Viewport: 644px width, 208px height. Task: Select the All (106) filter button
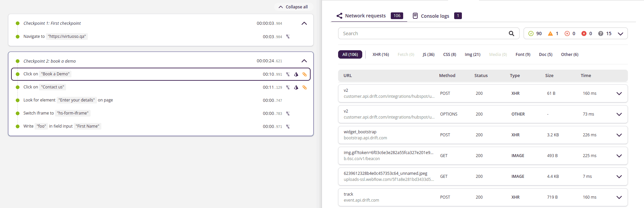point(350,55)
